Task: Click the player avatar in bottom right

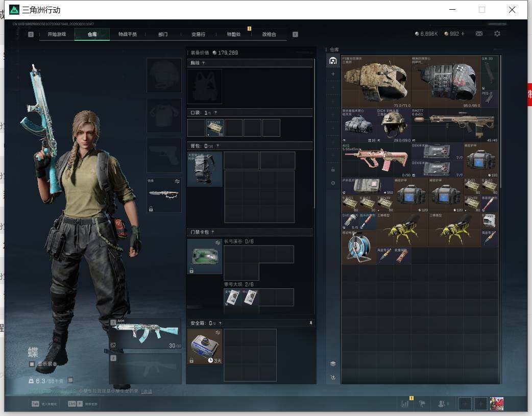Action: point(497,404)
